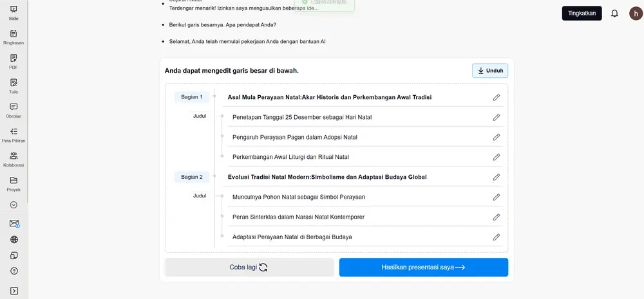Select text Peran Sinterklas dalam Narasi Natal Kontemporer
Viewport: 644px width, 299px height.
click(298, 217)
